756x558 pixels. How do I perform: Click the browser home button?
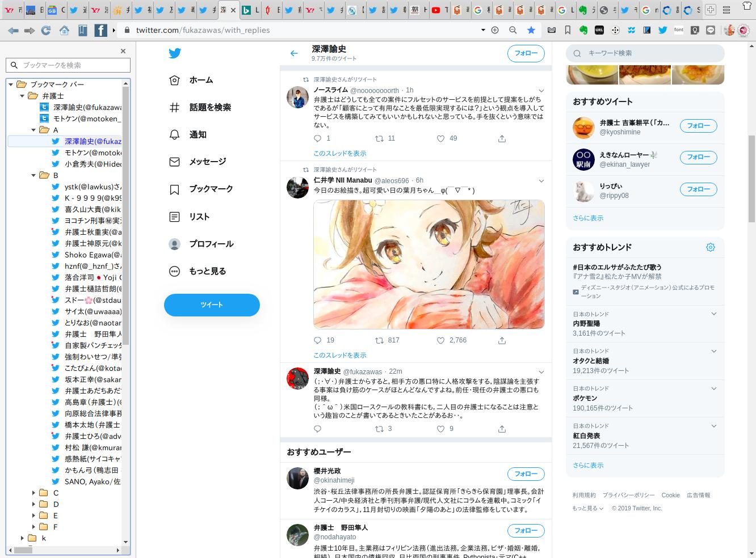(64, 30)
